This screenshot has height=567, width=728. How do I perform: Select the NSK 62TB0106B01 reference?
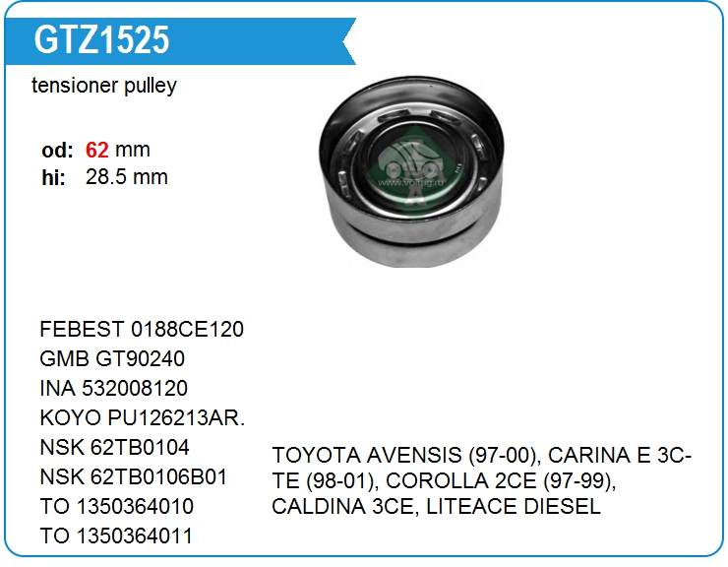tap(134, 476)
